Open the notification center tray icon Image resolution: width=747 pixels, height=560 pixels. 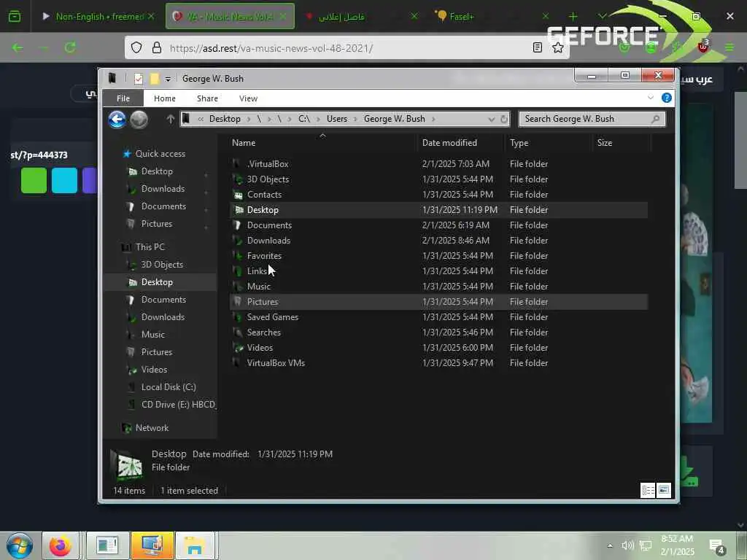point(716,546)
